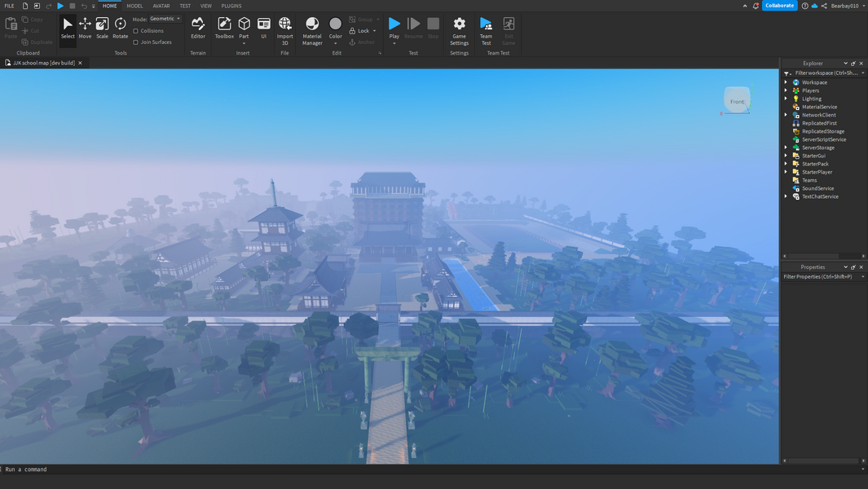Select ServerScriptService in Explorer
The height and width of the screenshot is (489, 868).
824,139
